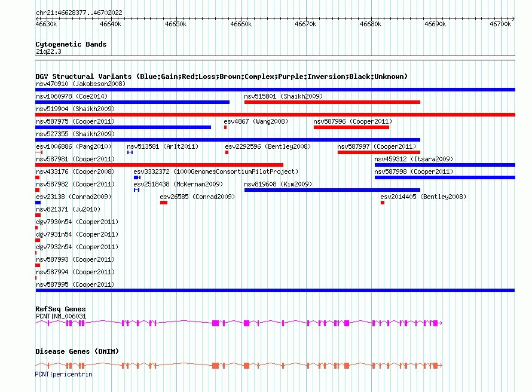Click the chr21:46628377..46702022 coordinate label
Viewport: 532px width, 392px height.
tap(79, 13)
